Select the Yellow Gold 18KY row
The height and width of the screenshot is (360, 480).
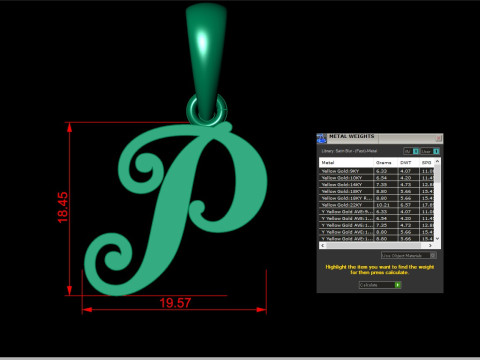[377, 191]
